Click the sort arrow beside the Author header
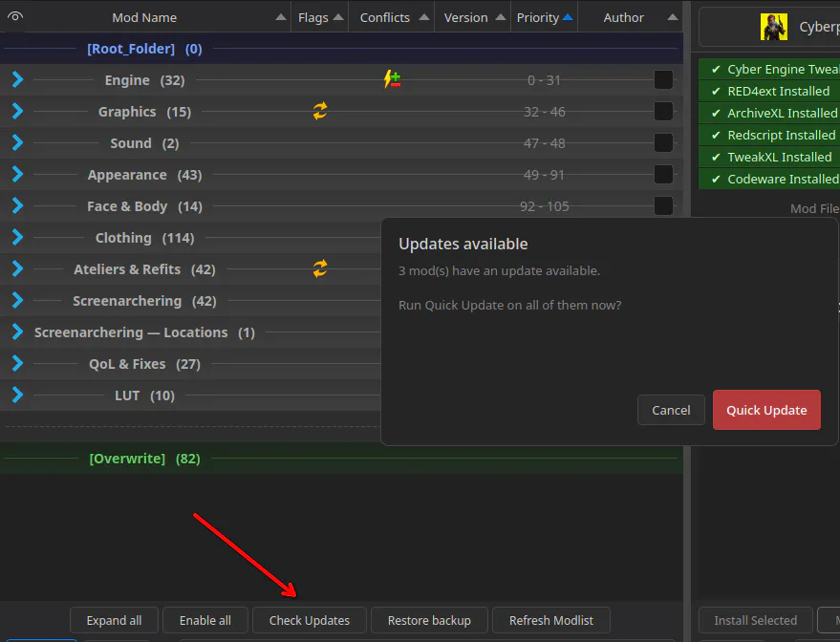The height and width of the screenshot is (642, 840). click(673, 17)
